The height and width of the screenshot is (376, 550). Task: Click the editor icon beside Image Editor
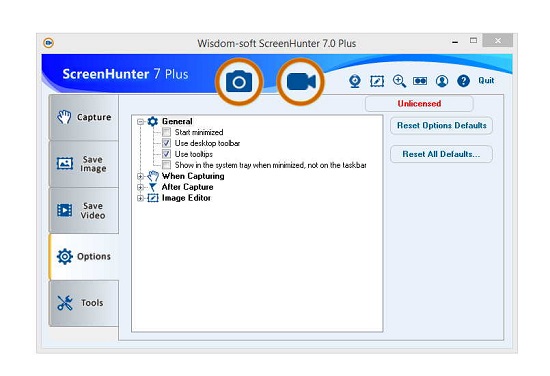pyautogui.click(x=153, y=198)
